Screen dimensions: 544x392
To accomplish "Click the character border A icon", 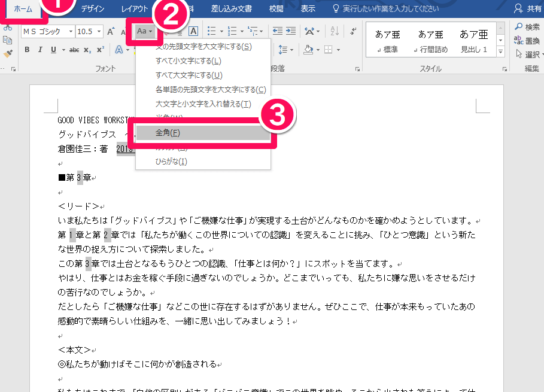I will coord(193,32).
